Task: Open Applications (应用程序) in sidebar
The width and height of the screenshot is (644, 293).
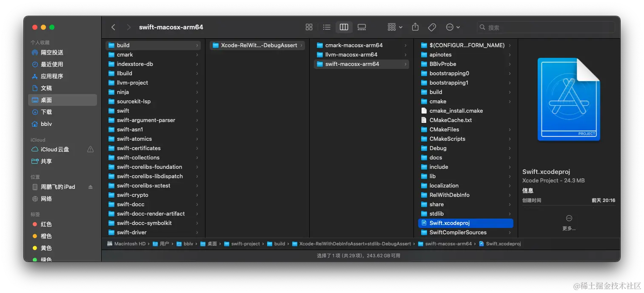Action: coord(63,76)
